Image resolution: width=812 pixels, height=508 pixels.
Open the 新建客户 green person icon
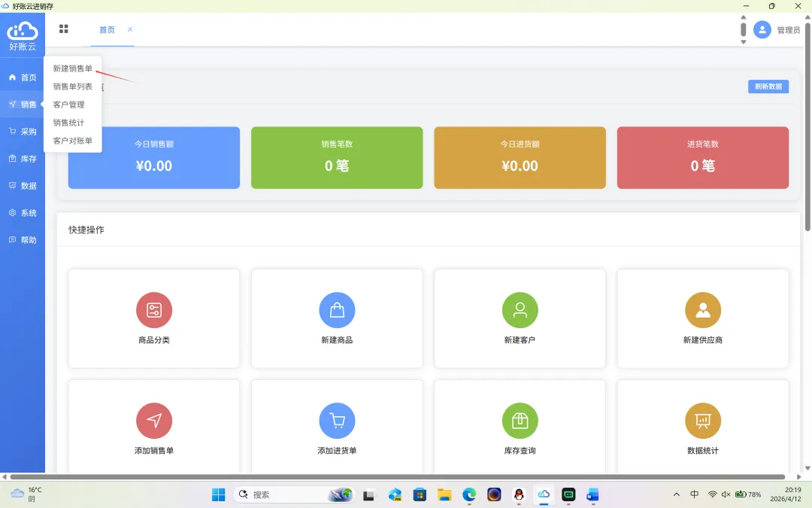520,310
